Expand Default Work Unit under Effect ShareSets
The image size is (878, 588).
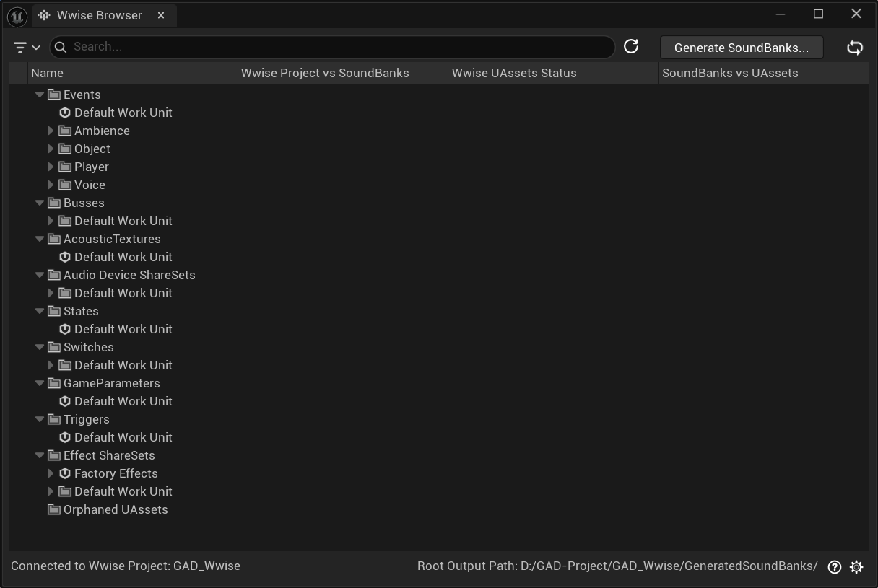pos(51,491)
